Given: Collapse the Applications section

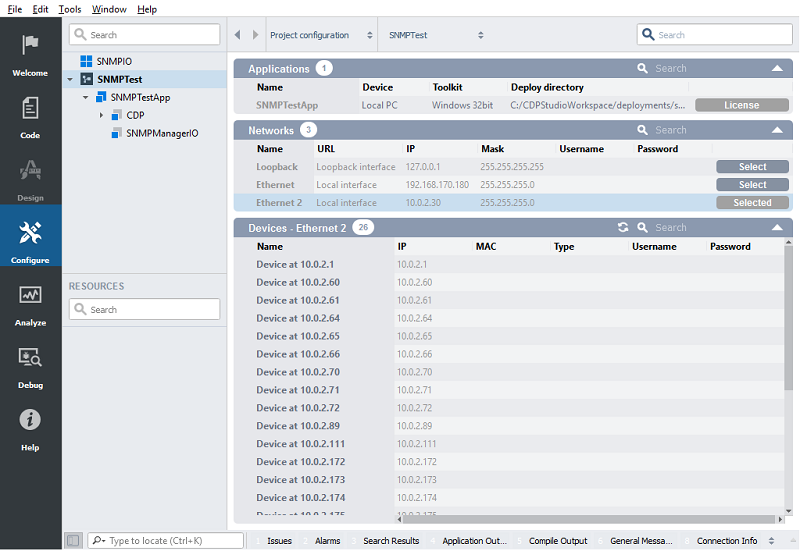Looking at the screenshot, I should (777, 68).
